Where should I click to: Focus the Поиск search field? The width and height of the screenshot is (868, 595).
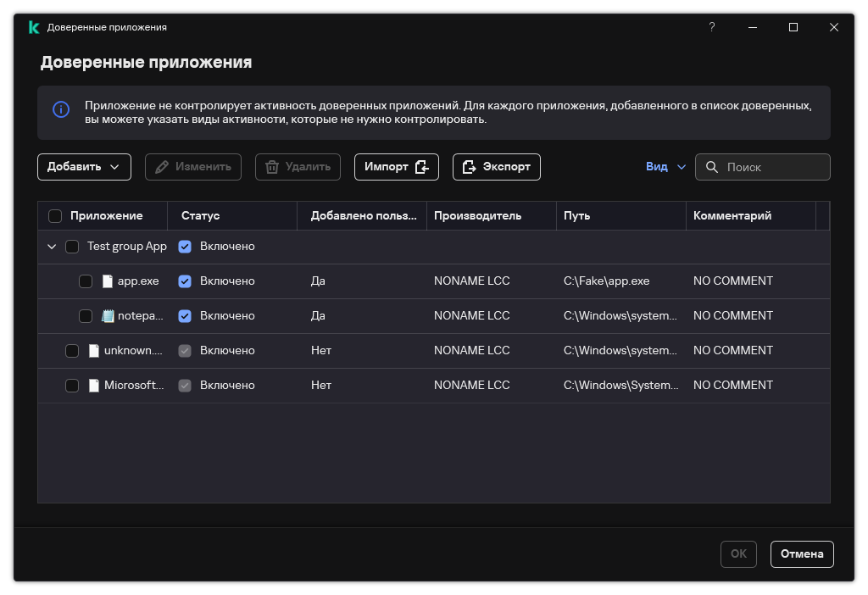pyautogui.click(x=763, y=167)
